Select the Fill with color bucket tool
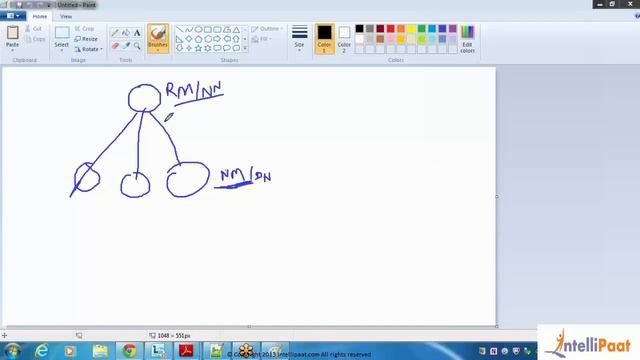 [x=126, y=33]
